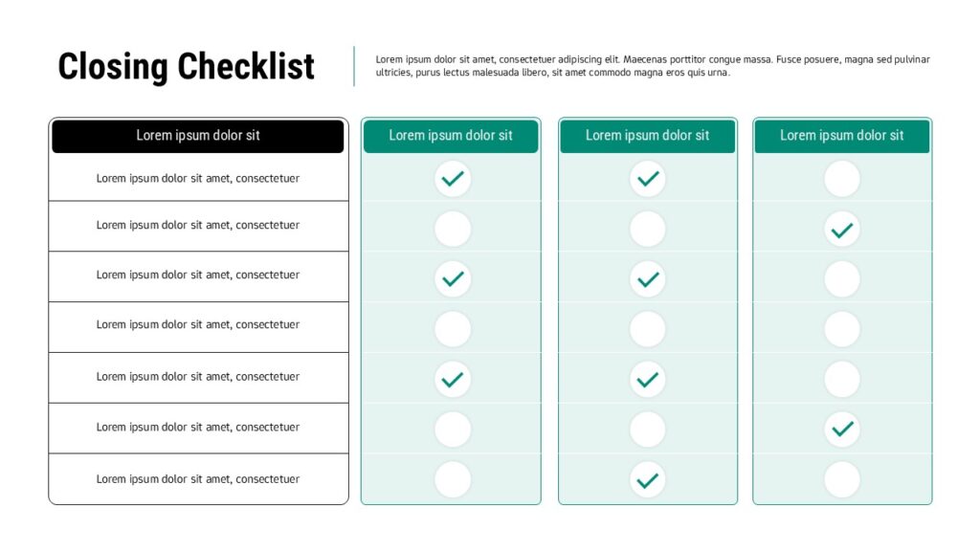
Task: Select the second green column header
Action: click(647, 136)
